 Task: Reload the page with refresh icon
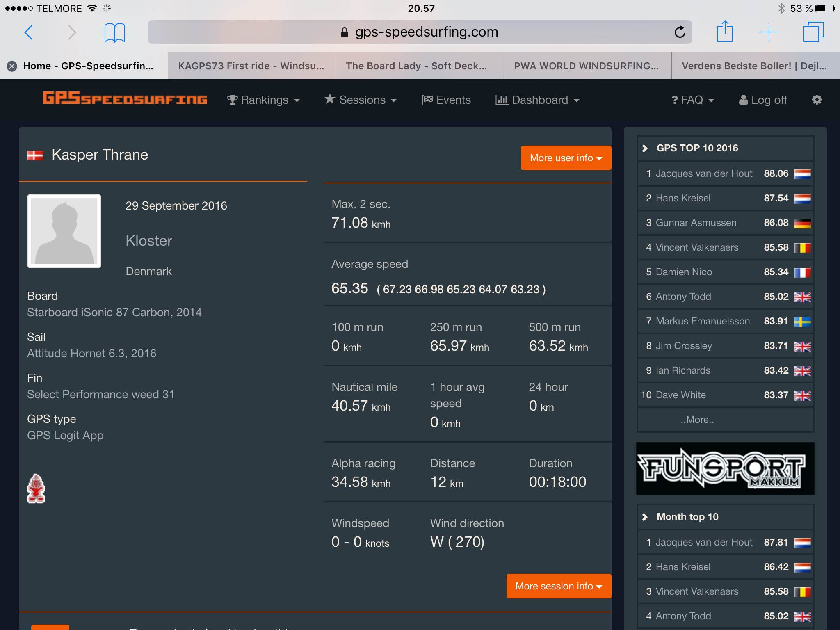[x=680, y=32]
